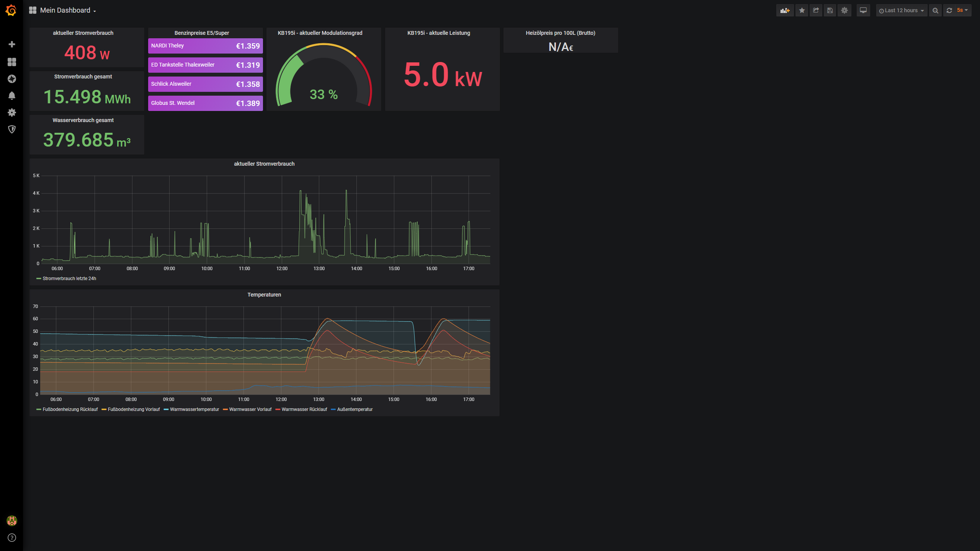Toggle the Fußbodenheizung Rücklauf legend series
The image size is (980, 551).
70,409
